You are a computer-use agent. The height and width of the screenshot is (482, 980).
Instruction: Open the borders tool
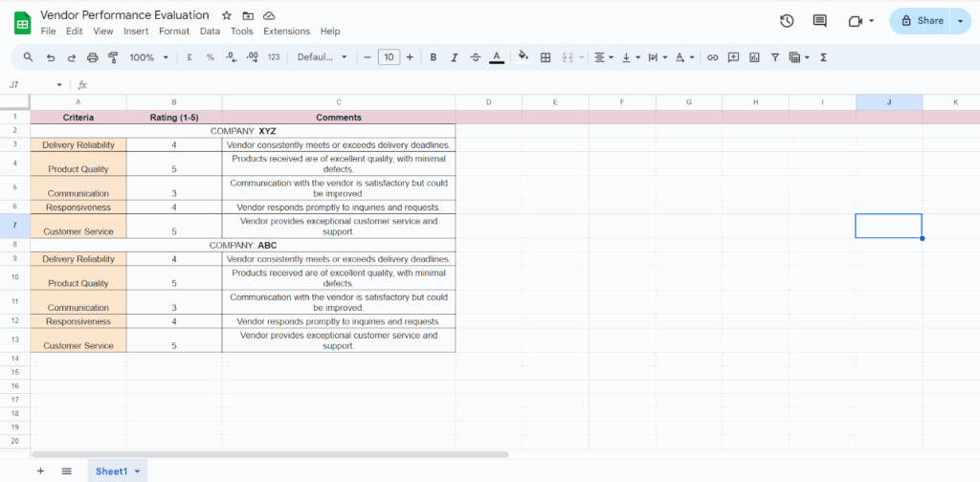point(546,57)
